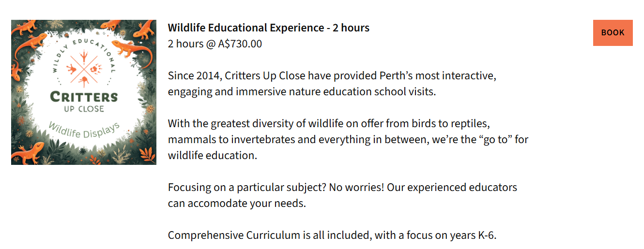
Task: Click the center of the crossed orange lines
Action: click(x=84, y=67)
